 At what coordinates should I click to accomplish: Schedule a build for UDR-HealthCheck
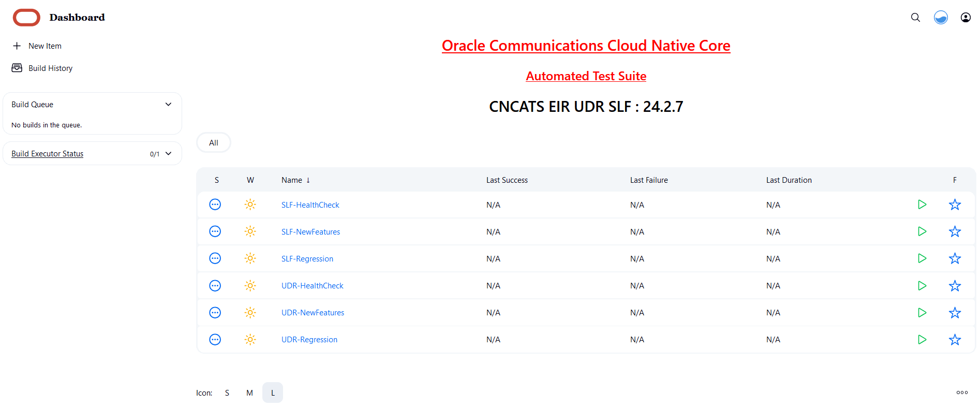tap(922, 286)
